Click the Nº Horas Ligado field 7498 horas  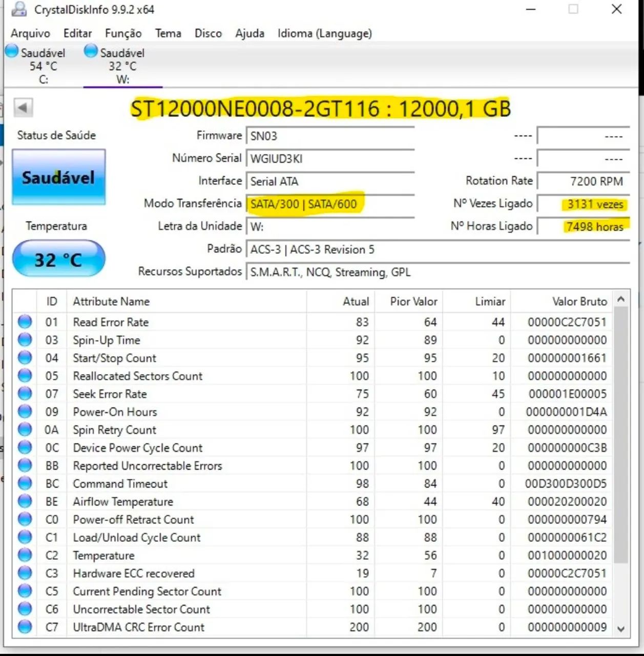click(x=584, y=226)
